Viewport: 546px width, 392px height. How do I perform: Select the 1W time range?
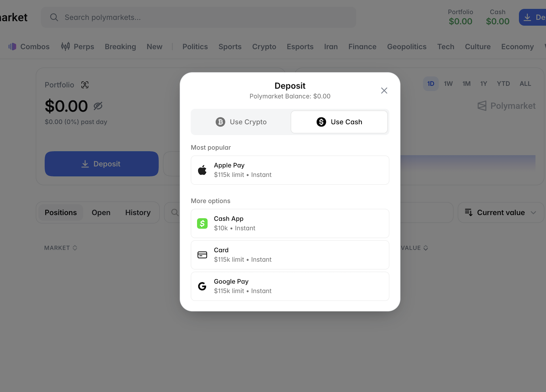pyautogui.click(x=448, y=84)
